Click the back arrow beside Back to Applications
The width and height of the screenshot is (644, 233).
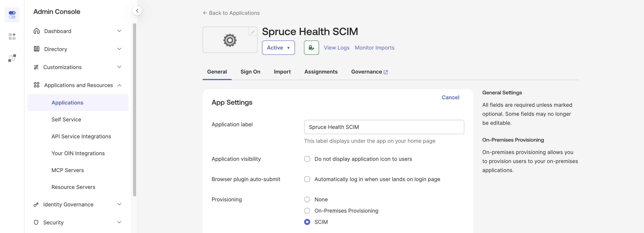tap(205, 13)
